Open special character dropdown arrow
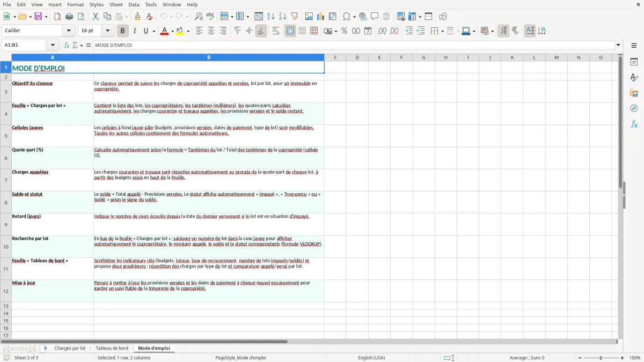The width and height of the screenshot is (644, 362). click(x=354, y=17)
